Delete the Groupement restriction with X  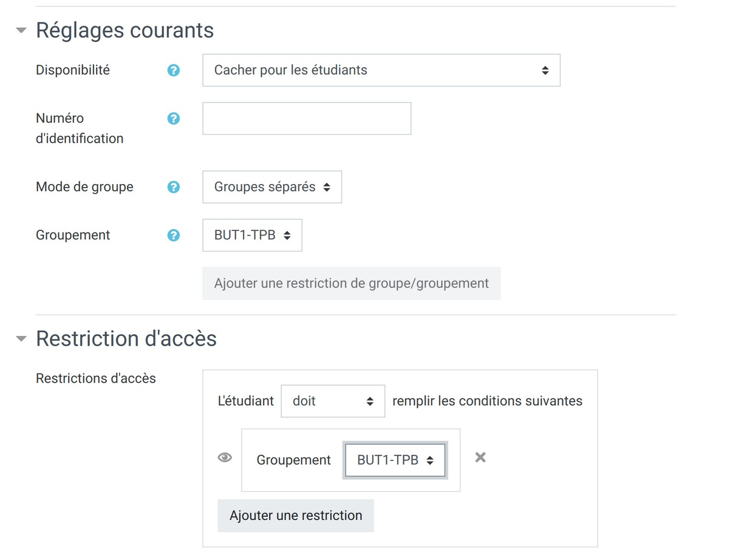tap(480, 457)
